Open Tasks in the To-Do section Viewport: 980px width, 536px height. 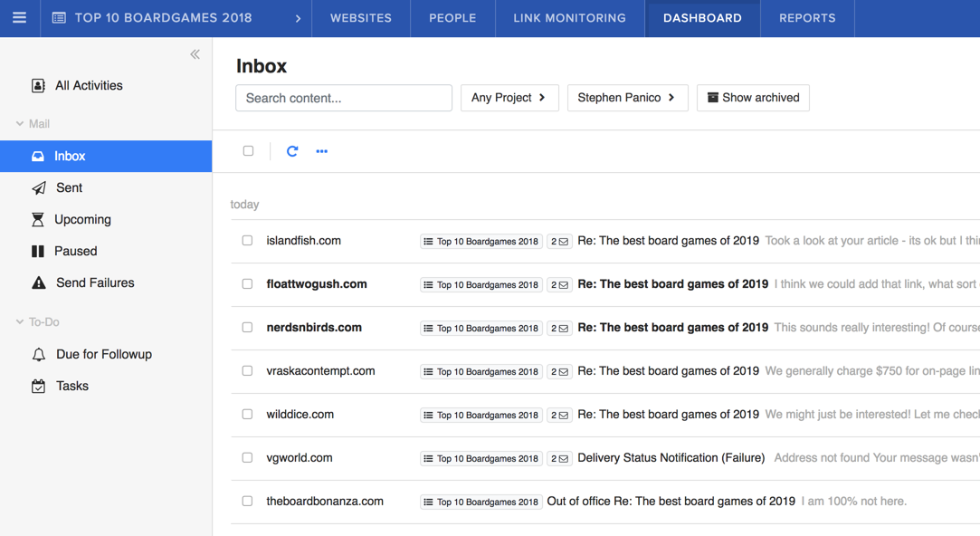[x=71, y=386]
